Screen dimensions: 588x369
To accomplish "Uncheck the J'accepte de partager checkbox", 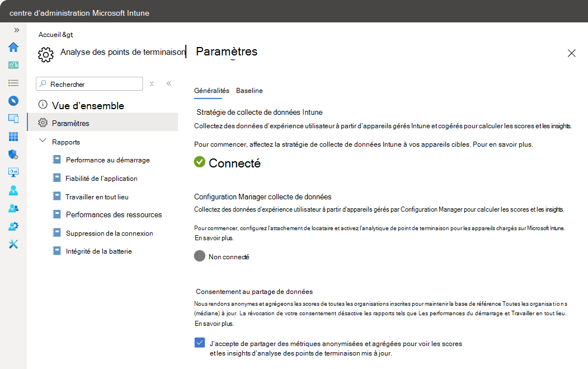I will tap(200, 342).
